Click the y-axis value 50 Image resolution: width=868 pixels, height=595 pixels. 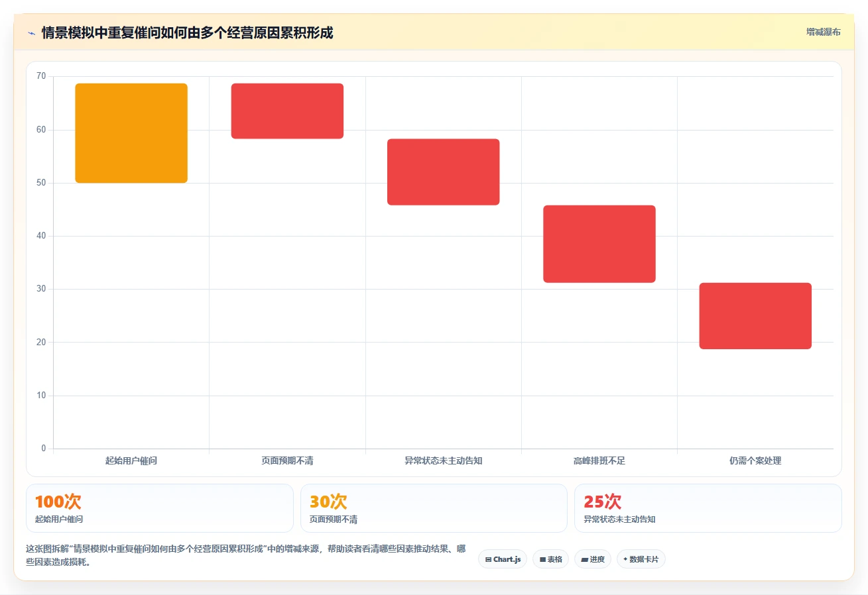pyautogui.click(x=41, y=183)
